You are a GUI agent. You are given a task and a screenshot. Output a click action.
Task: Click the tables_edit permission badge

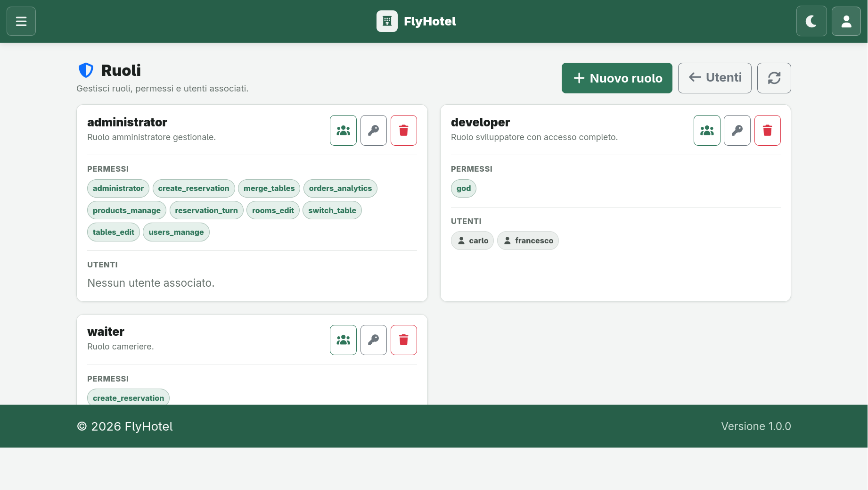coord(114,232)
